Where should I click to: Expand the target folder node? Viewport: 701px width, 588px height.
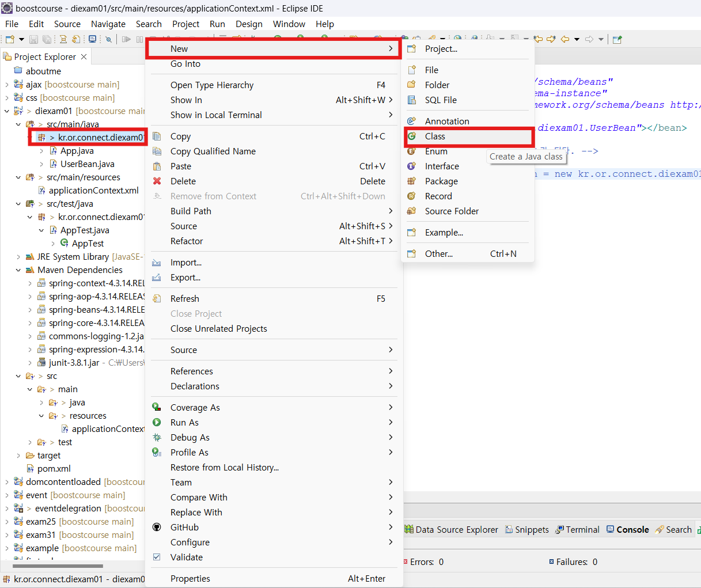point(18,456)
